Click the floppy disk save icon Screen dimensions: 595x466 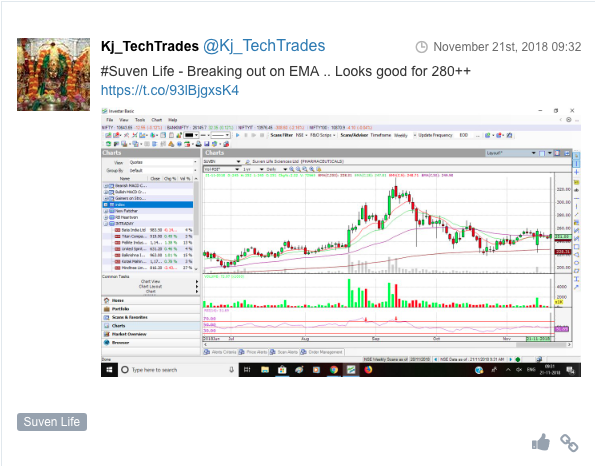pyautogui.click(x=207, y=144)
